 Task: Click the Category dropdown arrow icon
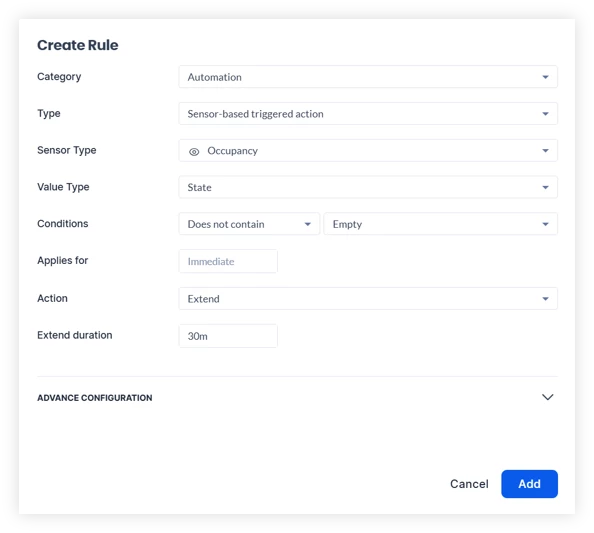(545, 77)
